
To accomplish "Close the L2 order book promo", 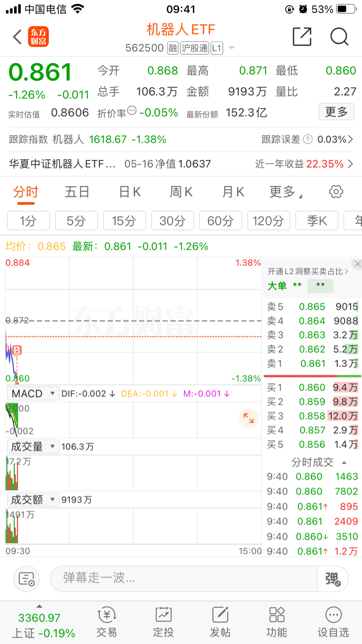I will coord(358,264).
